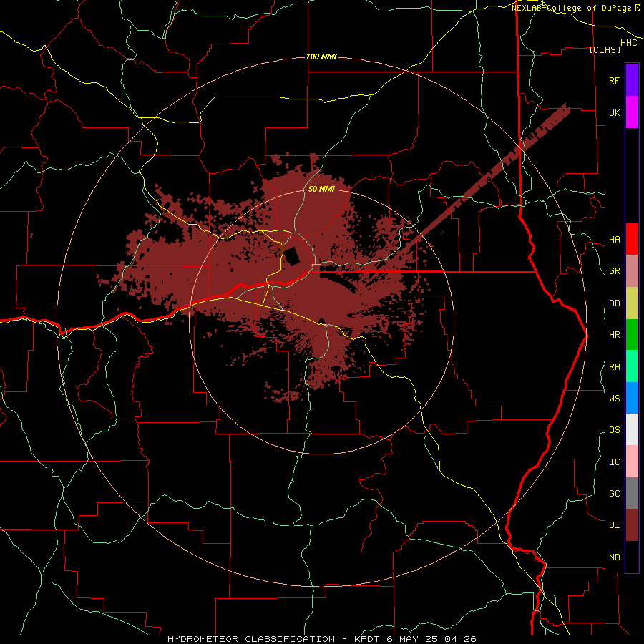Click the BD yellow legend swatch

(632, 303)
